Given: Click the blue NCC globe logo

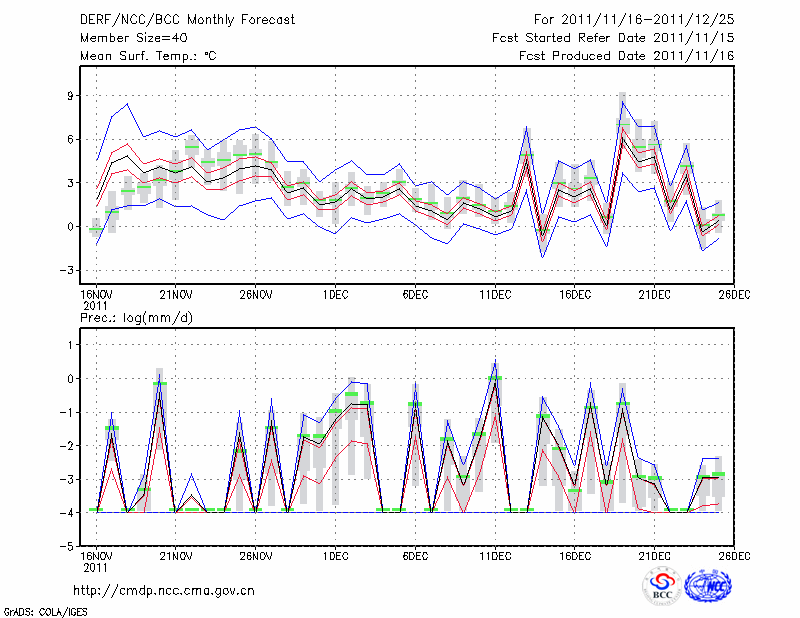Looking at the screenshot, I should (708, 586).
